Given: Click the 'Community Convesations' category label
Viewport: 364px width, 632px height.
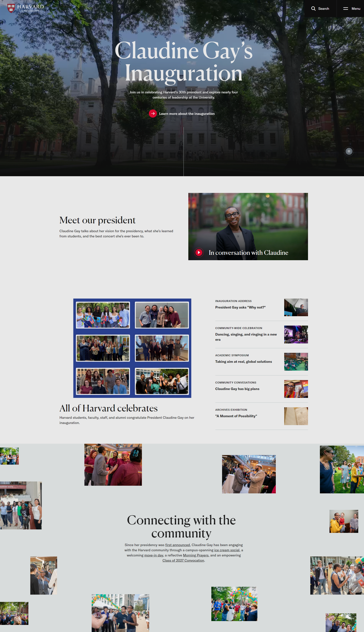Looking at the screenshot, I should (x=236, y=383).
